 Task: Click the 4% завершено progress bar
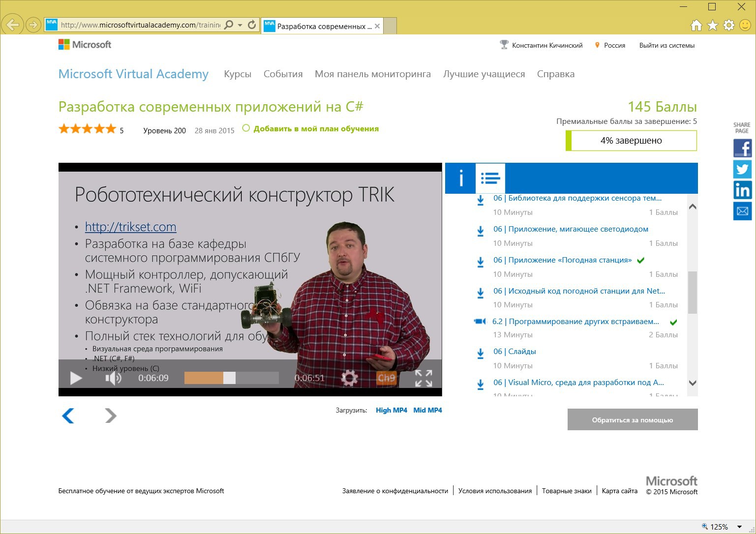(632, 141)
